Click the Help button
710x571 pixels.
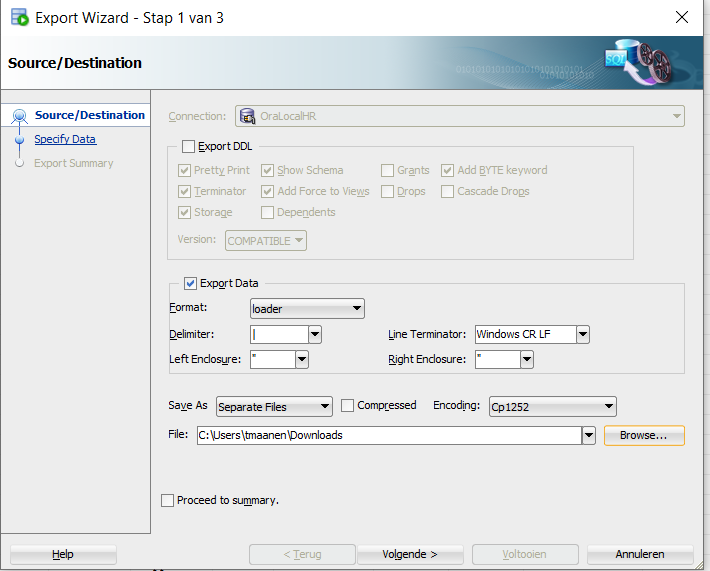[x=63, y=554]
